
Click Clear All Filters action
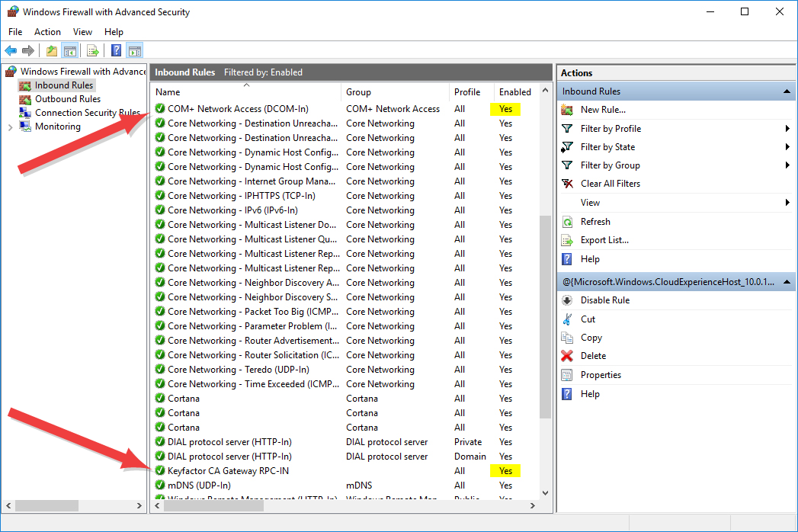(x=611, y=183)
